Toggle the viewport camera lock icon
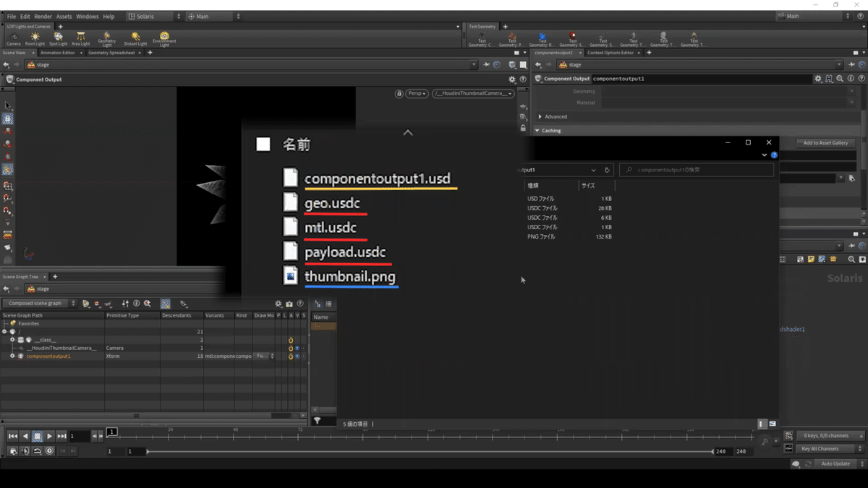868x488 pixels. (x=399, y=93)
